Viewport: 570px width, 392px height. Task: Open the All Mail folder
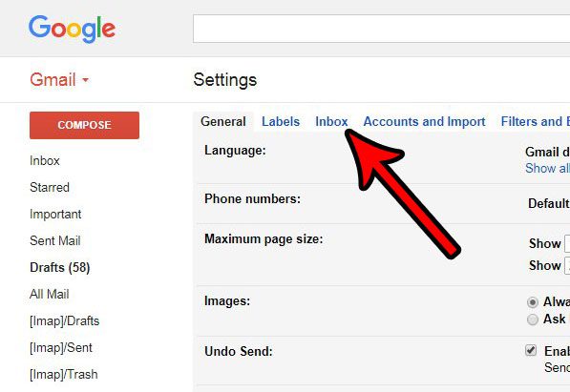click(x=50, y=294)
